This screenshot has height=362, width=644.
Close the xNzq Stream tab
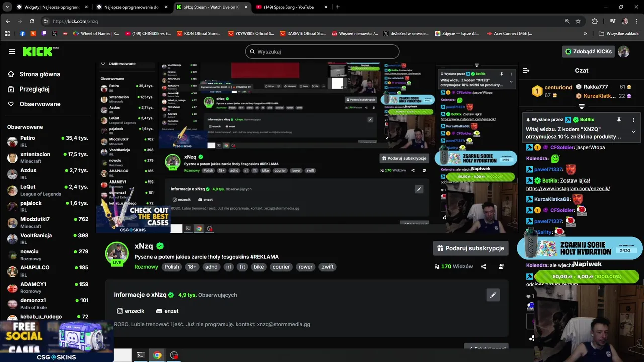point(246,7)
